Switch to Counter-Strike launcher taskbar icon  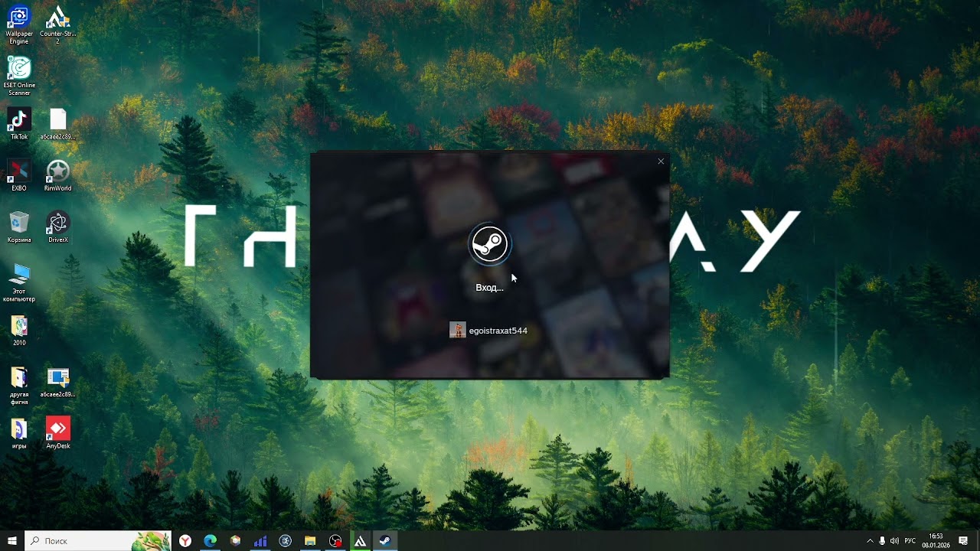(x=360, y=540)
